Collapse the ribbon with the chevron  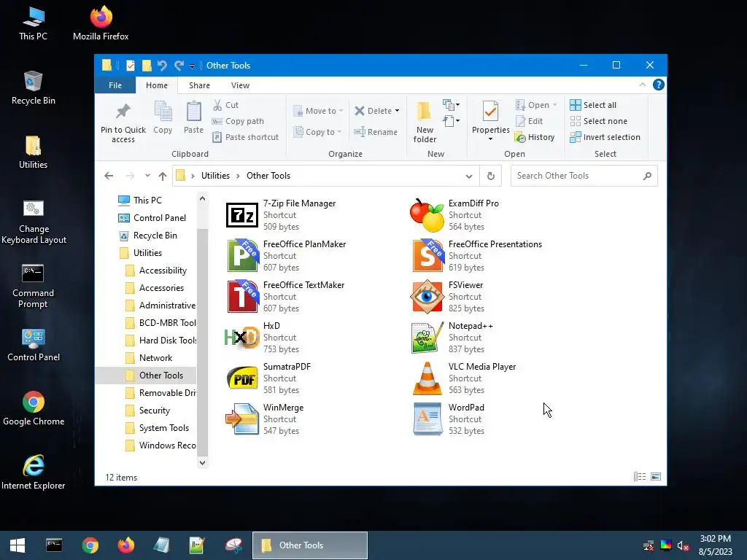pyautogui.click(x=642, y=85)
